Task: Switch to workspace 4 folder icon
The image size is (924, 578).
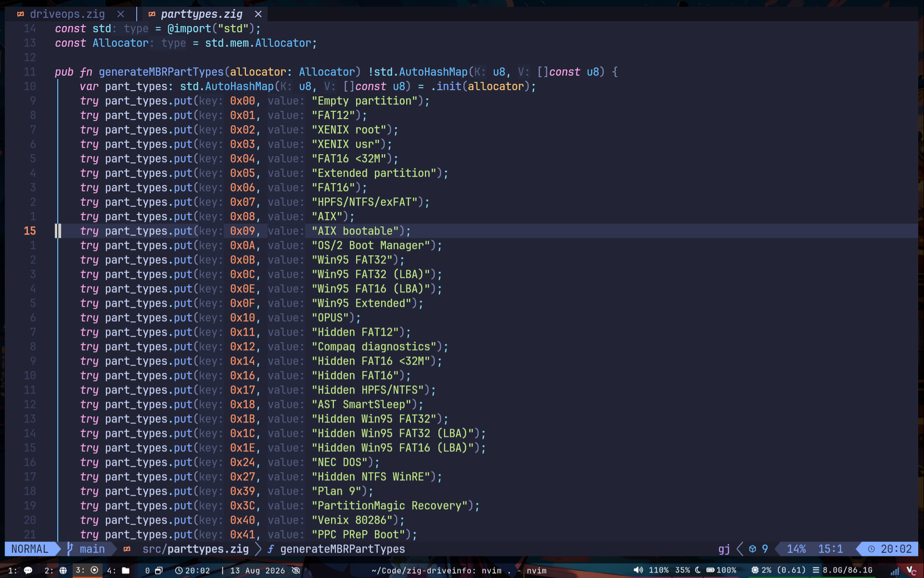Action: [125, 570]
